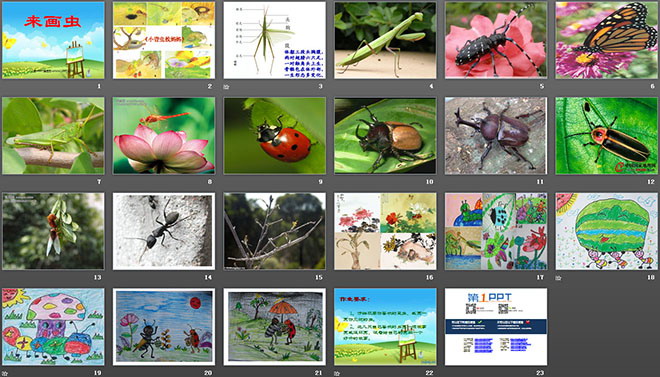Select slide 9 showing the red ladybug
This screenshot has width=660, height=377.
click(274, 135)
